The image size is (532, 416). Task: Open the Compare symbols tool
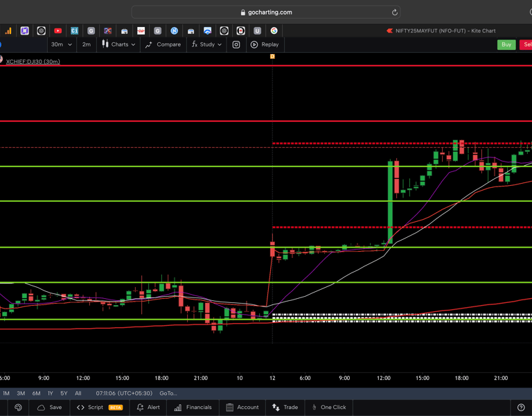coord(163,44)
